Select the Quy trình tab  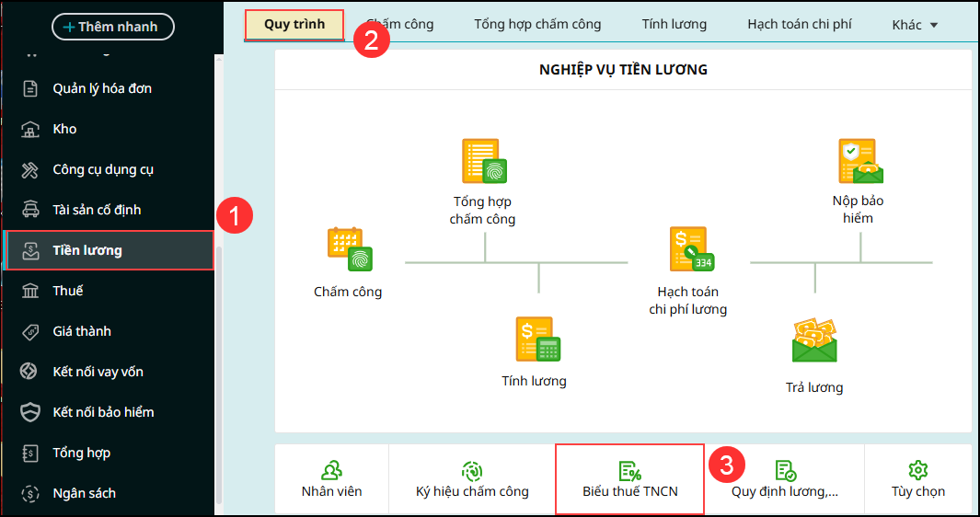click(x=294, y=25)
